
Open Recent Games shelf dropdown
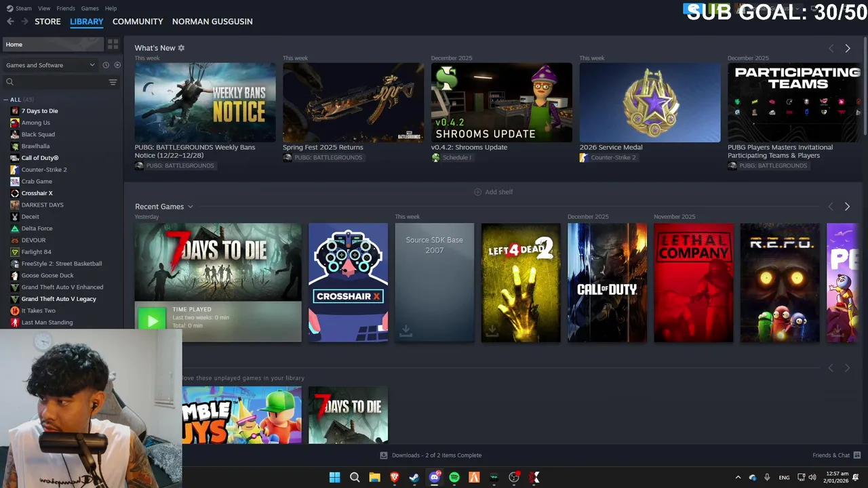pyautogui.click(x=190, y=207)
